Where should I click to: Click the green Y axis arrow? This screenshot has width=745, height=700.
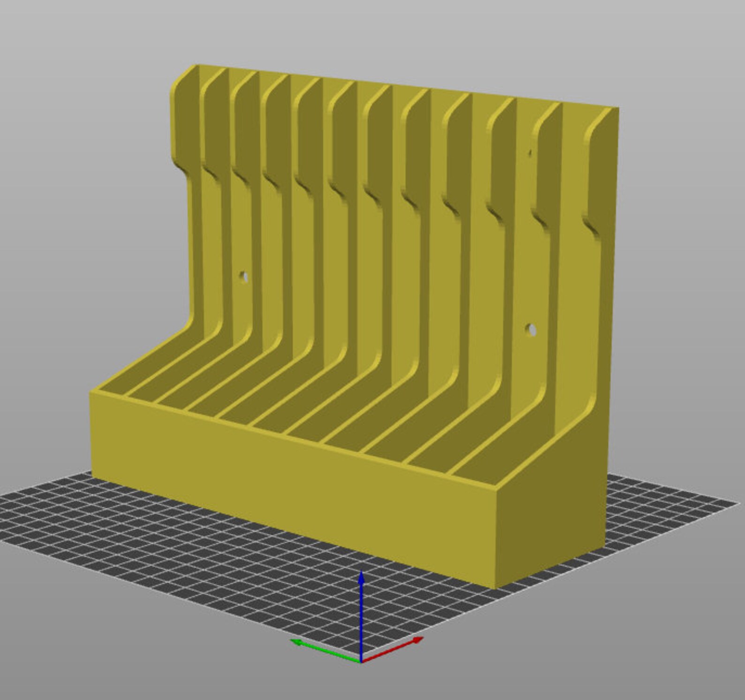point(326,650)
